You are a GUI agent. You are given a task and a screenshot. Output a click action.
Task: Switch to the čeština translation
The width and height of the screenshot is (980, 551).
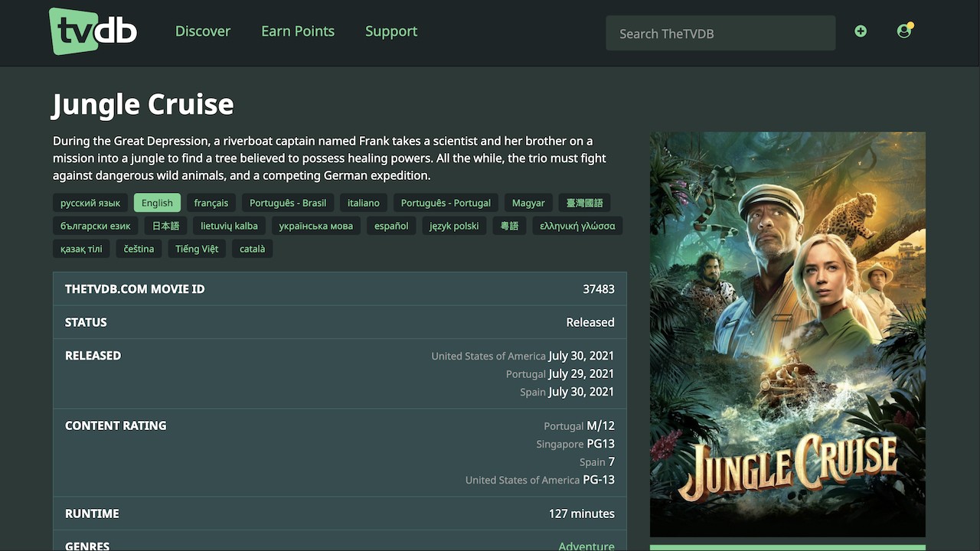[x=139, y=249]
